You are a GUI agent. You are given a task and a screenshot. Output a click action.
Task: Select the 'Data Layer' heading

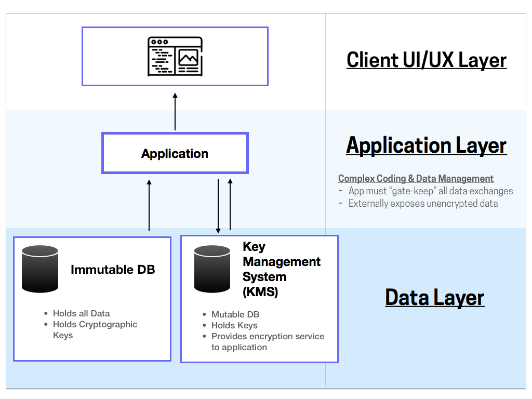[x=434, y=297]
